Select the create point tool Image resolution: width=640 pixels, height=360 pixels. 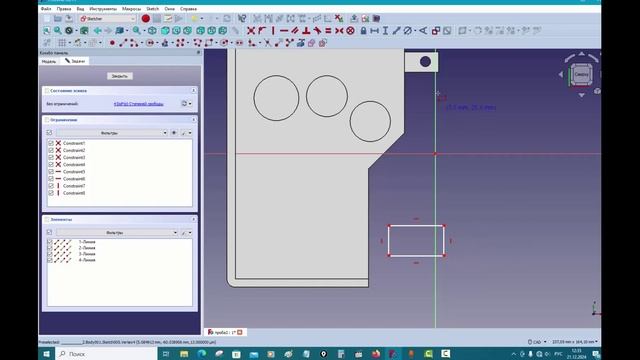click(112, 43)
